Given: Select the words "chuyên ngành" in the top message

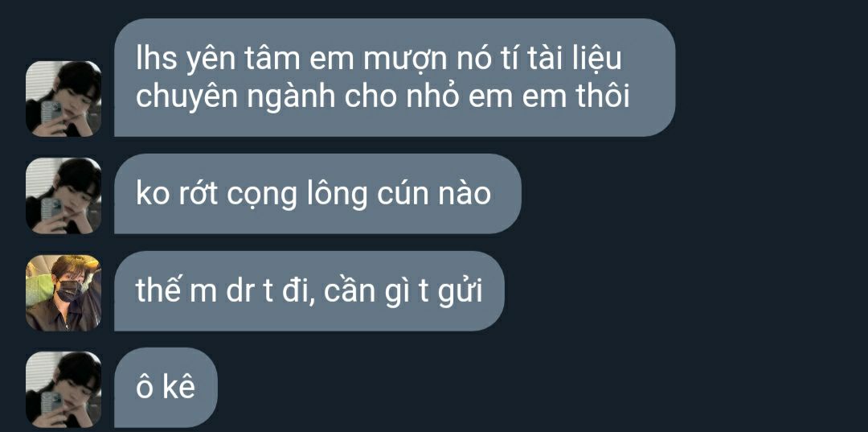Looking at the screenshot, I should [x=235, y=98].
